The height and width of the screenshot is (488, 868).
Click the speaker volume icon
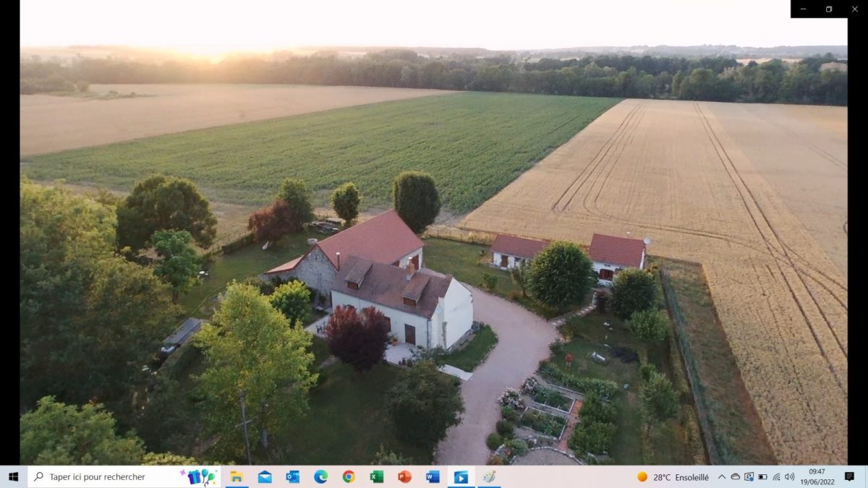(789, 477)
